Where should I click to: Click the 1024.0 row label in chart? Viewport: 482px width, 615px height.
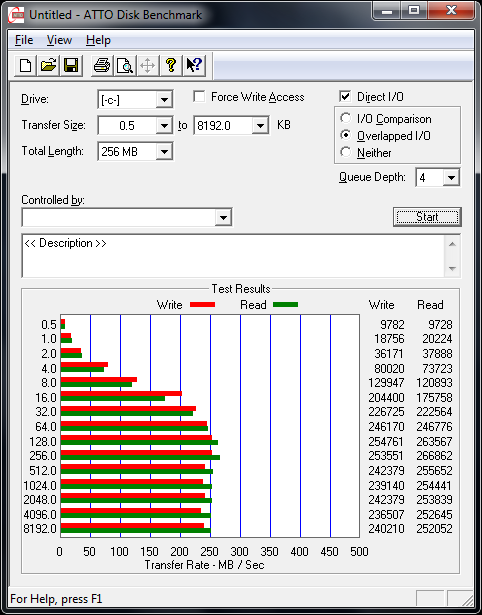pos(40,486)
